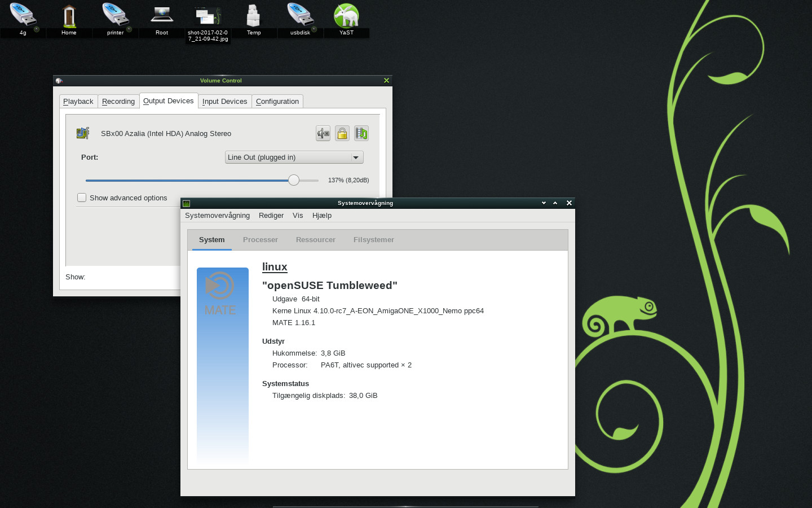Expand the Systemovervågning menu in the menu bar
This screenshot has width=812, height=508.
point(217,216)
